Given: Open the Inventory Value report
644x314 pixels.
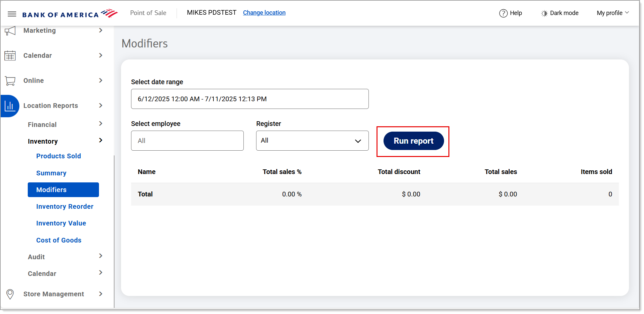Looking at the screenshot, I should pyautogui.click(x=61, y=223).
